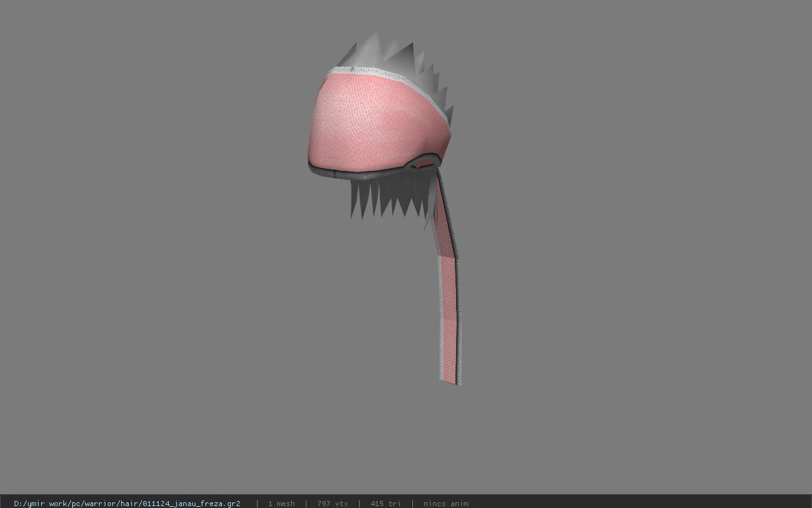
Task: Click the '797 vtx' vertex count
Action: [332, 504]
